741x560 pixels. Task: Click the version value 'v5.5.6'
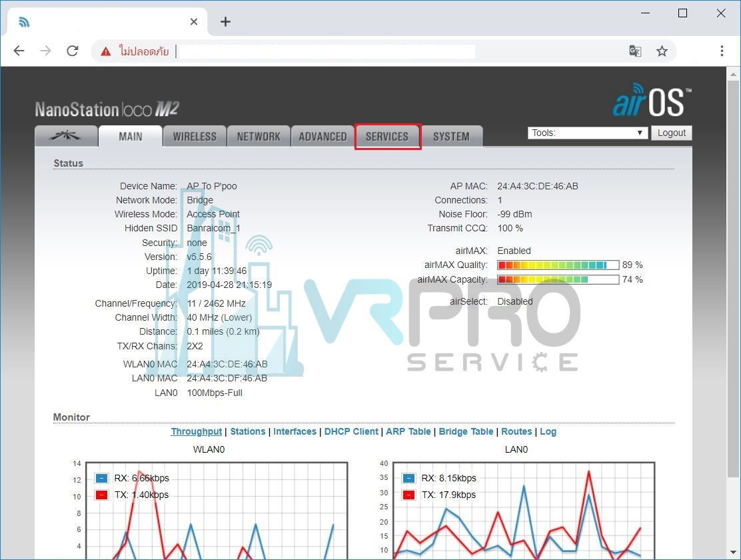tap(199, 257)
